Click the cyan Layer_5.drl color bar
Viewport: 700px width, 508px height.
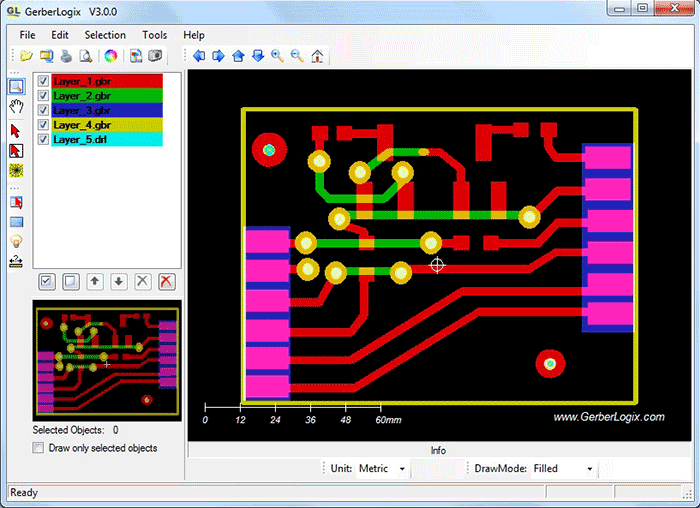point(107,139)
